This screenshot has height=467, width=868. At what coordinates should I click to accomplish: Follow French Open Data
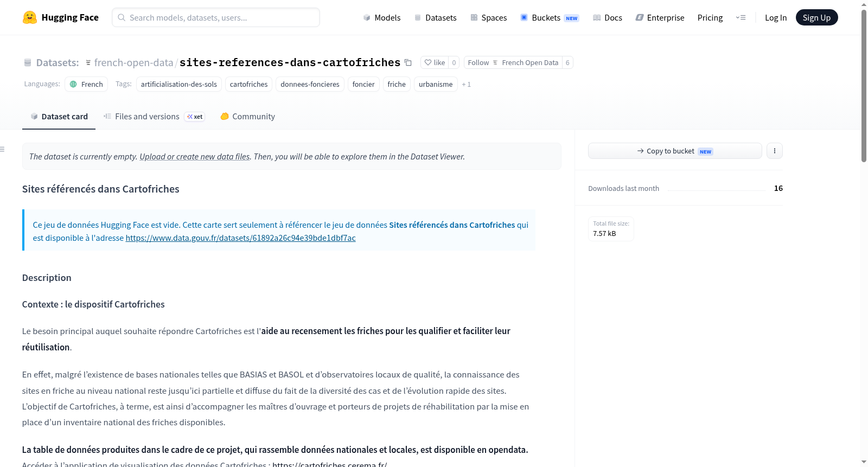[513, 62]
